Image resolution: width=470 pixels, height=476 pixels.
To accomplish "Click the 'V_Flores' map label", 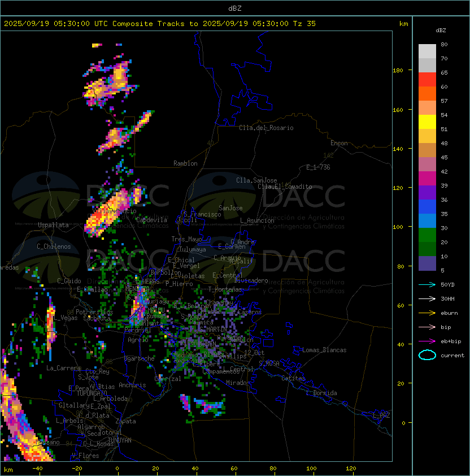I will click(85, 456).
